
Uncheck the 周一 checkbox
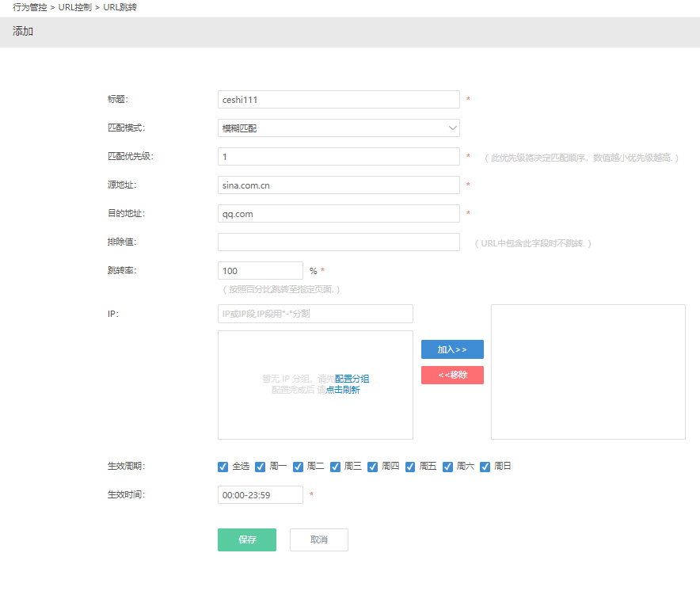click(261, 467)
